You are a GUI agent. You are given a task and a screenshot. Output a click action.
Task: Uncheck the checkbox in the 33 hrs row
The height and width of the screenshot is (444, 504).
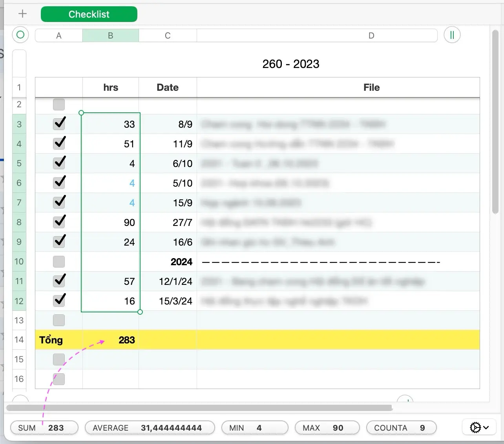point(59,123)
